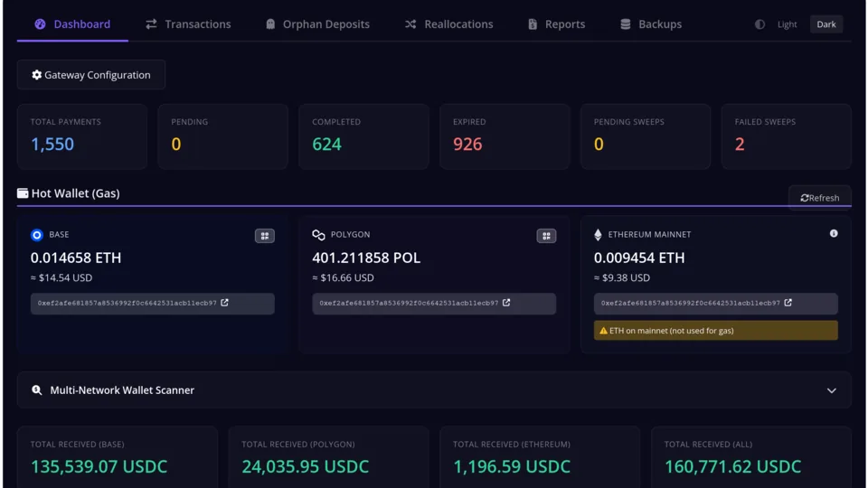Open Polygon wallet address external link
The image size is (868, 488).
(x=506, y=303)
